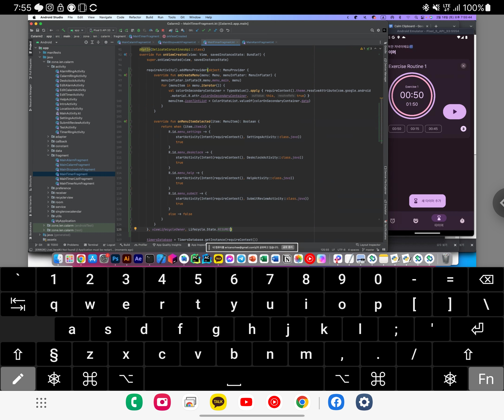Dismiss the Exercise Routine 1 card
This screenshot has height=420, width=504.
(x=463, y=66)
